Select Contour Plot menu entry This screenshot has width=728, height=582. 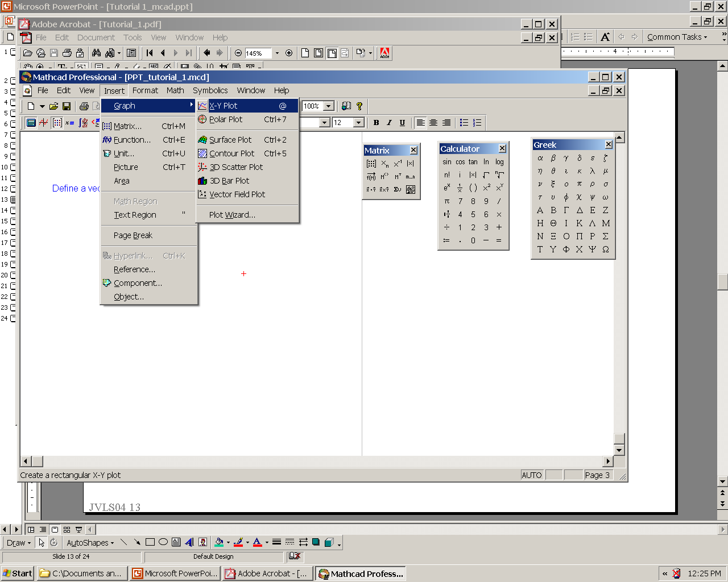pos(247,153)
